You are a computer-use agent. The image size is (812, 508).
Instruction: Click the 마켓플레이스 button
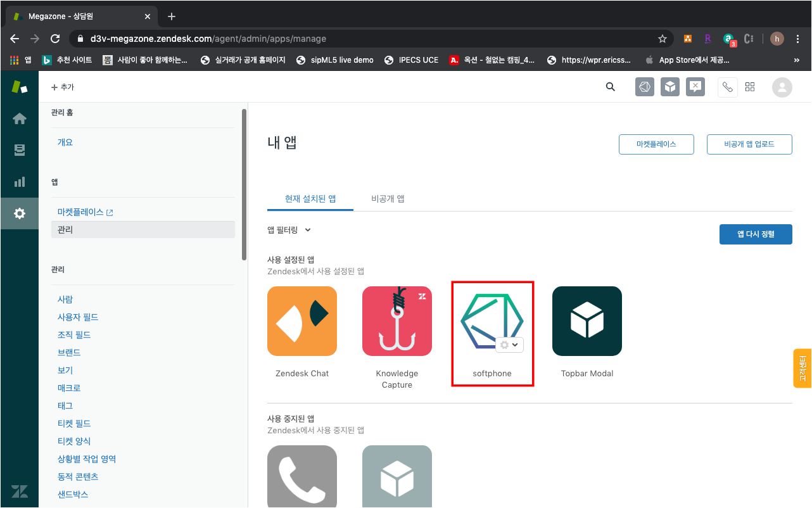click(x=656, y=144)
